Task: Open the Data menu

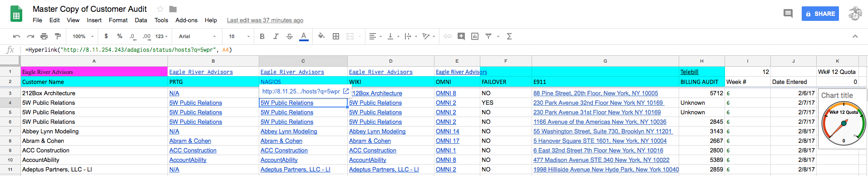Action: [x=141, y=20]
